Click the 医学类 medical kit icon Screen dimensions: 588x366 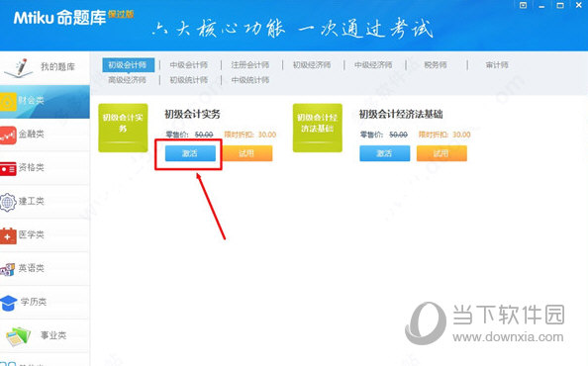tap(8, 235)
